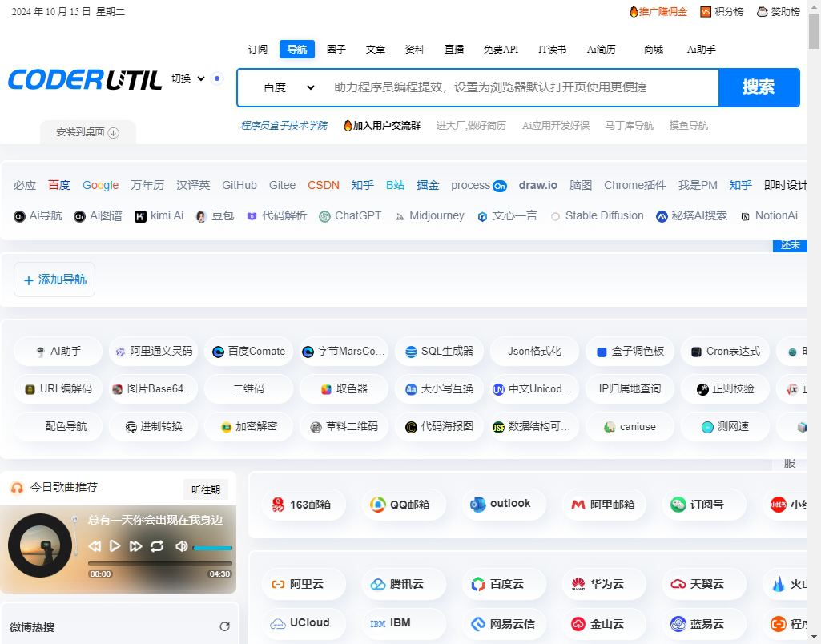
Task: Open the 华为云 cloud shortcut
Action: [x=604, y=584]
